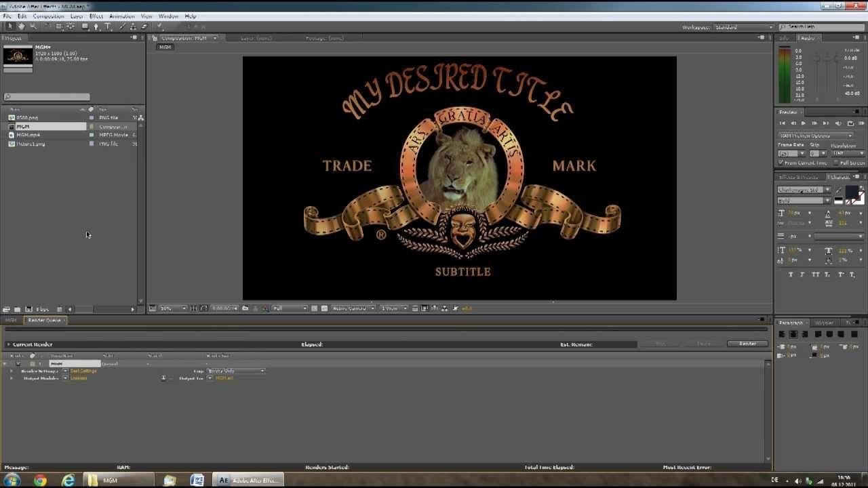Jump to last frame in Preview panel

pyautogui.click(x=826, y=123)
